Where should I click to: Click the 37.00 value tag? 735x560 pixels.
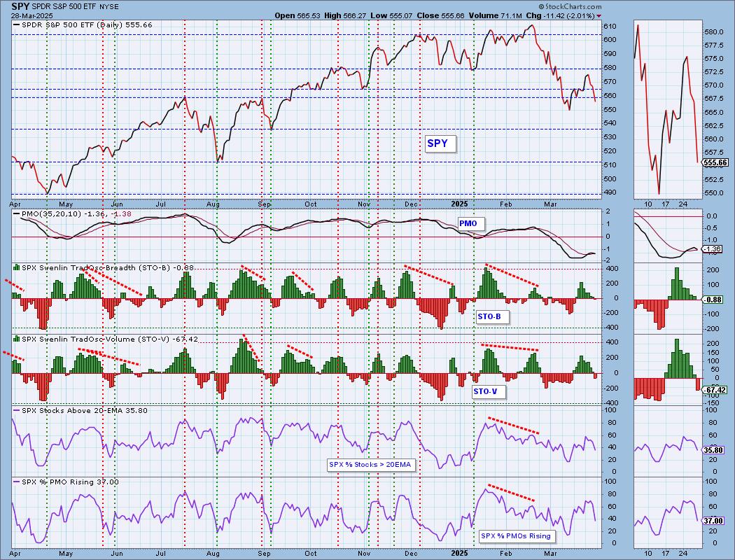point(715,521)
